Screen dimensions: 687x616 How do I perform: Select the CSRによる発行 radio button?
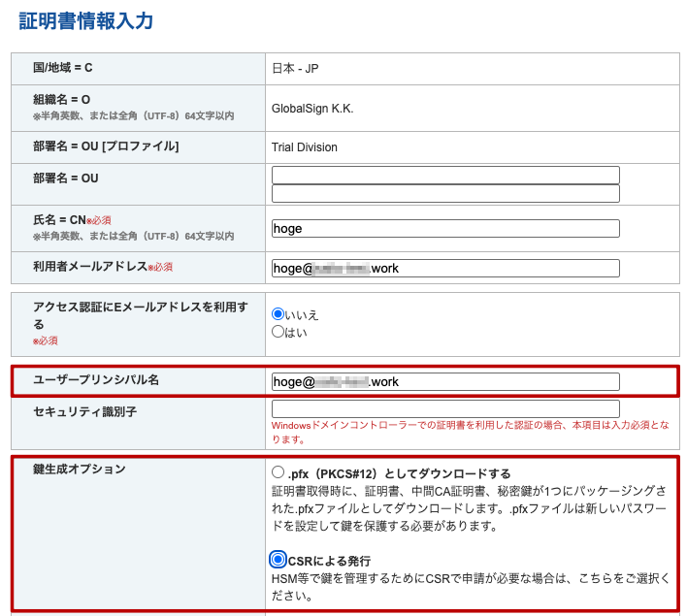[x=278, y=560]
